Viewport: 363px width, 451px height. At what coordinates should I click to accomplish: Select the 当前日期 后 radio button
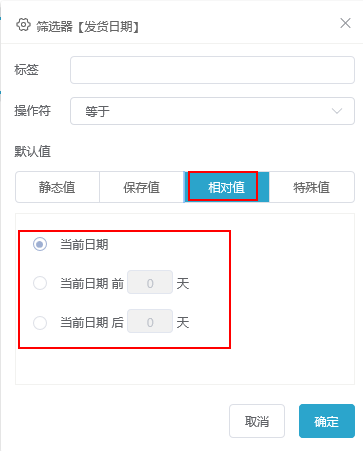pyautogui.click(x=40, y=323)
